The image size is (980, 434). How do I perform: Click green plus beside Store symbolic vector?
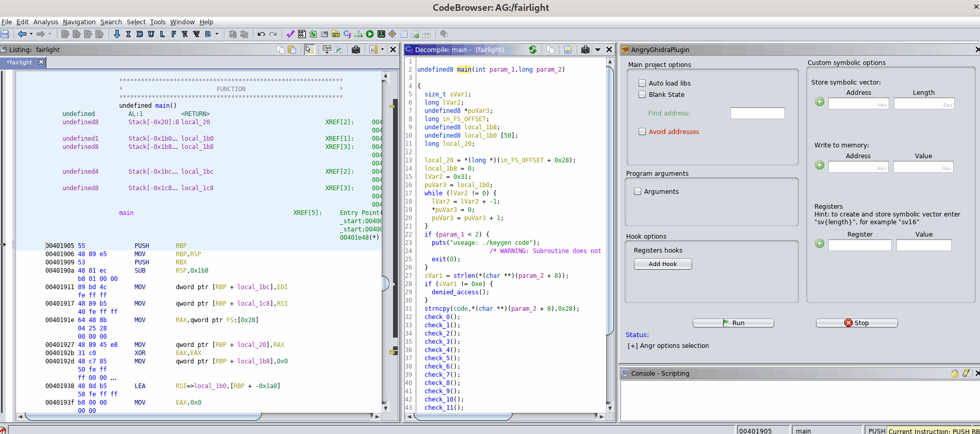click(x=819, y=102)
